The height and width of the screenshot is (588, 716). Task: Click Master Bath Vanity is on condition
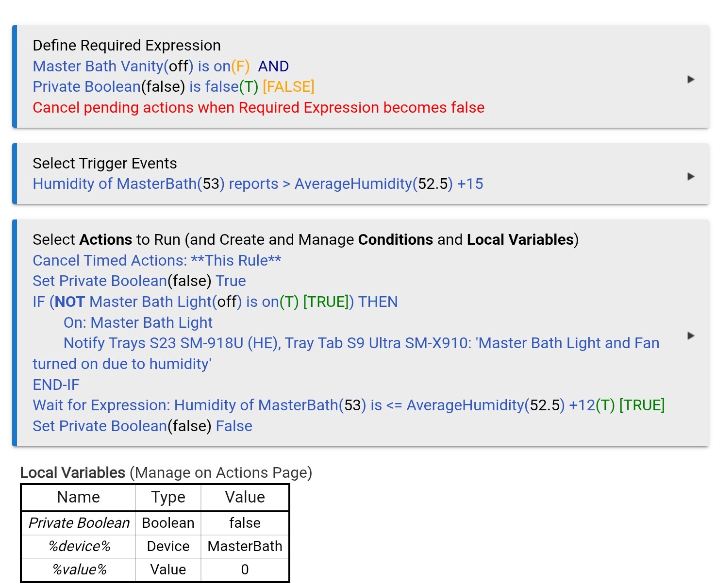coord(141,66)
